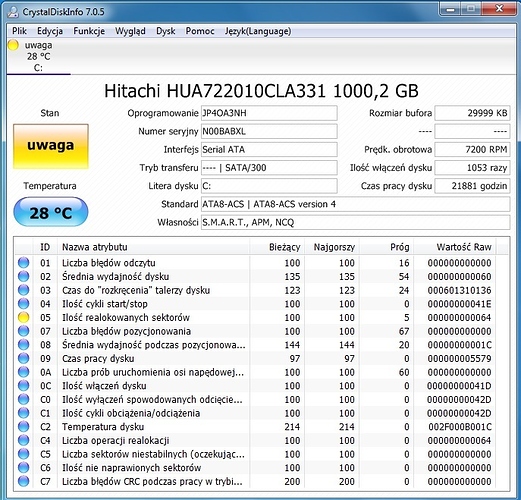
Task: Open the Funkcje menu
Action: point(89,31)
